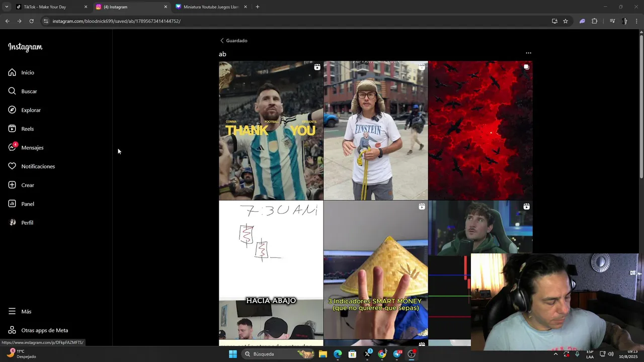Viewport: 644px width, 362px height.
Task: Open the red sky birds post
Action: [480, 130]
